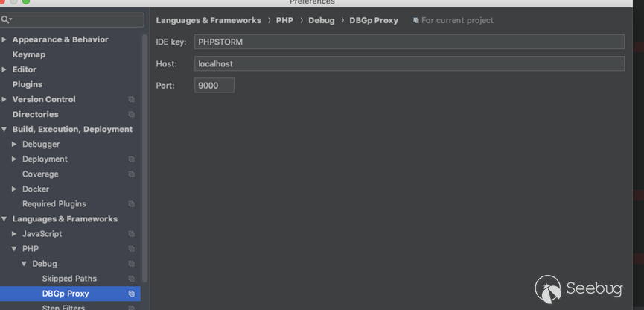
Task: Click project-level icon beside Deployment
Action: click(132, 159)
